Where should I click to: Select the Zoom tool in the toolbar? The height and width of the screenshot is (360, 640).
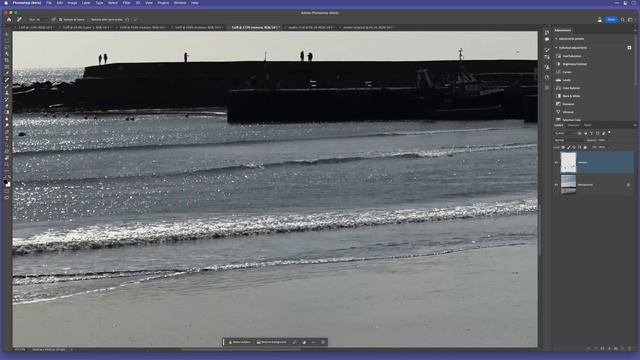click(7, 164)
